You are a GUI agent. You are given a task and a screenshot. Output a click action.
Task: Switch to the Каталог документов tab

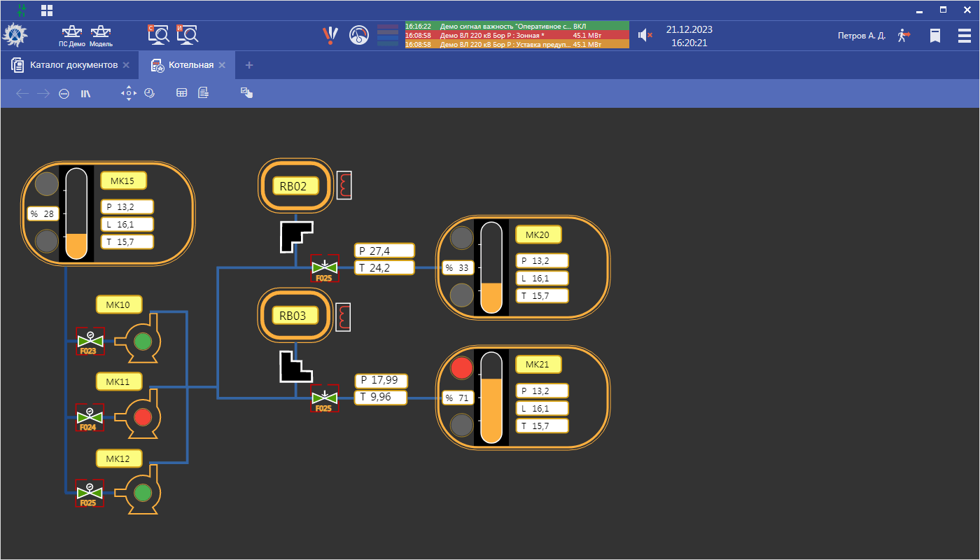(x=73, y=65)
